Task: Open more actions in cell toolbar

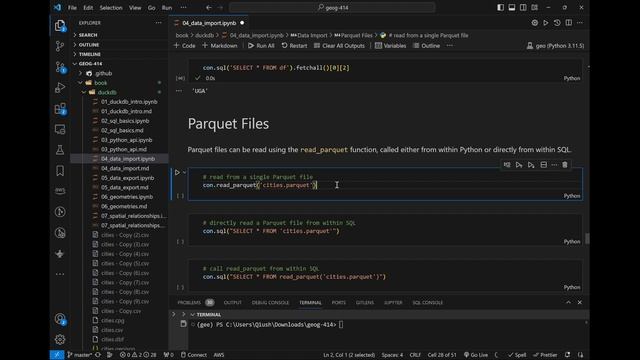Action: pos(554,165)
